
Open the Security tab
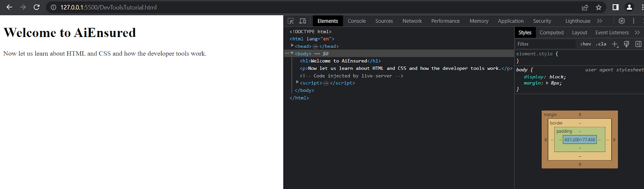click(542, 21)
